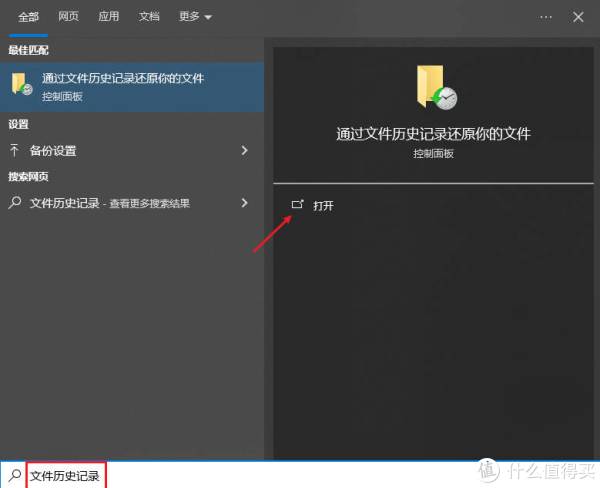Click the open-window icon next to 打开
This screenshot has height=488, width=600.
(x=296, y=204)
